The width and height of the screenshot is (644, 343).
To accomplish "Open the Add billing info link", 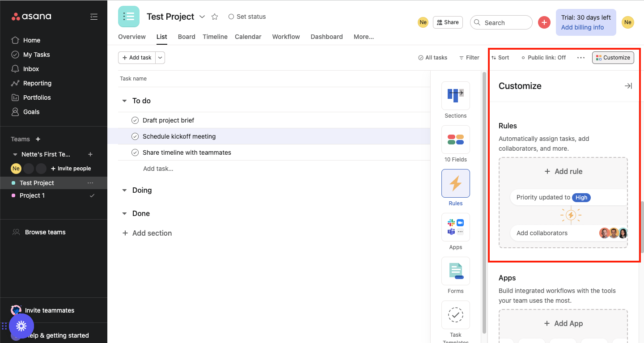I will 582,27.
